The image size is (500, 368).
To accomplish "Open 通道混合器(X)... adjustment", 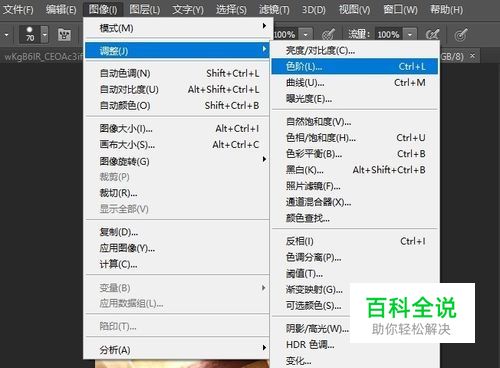I will [x=355, y=202].
